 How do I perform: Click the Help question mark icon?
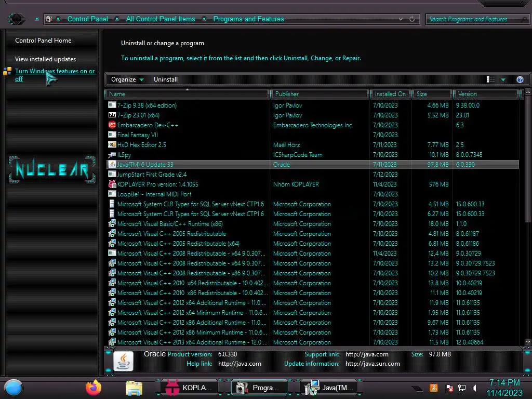(520, 79)
